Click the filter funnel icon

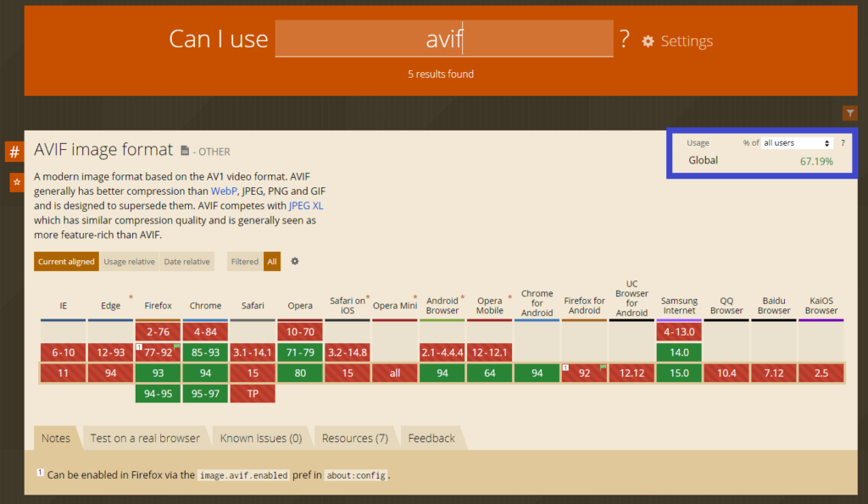point(849,113)
